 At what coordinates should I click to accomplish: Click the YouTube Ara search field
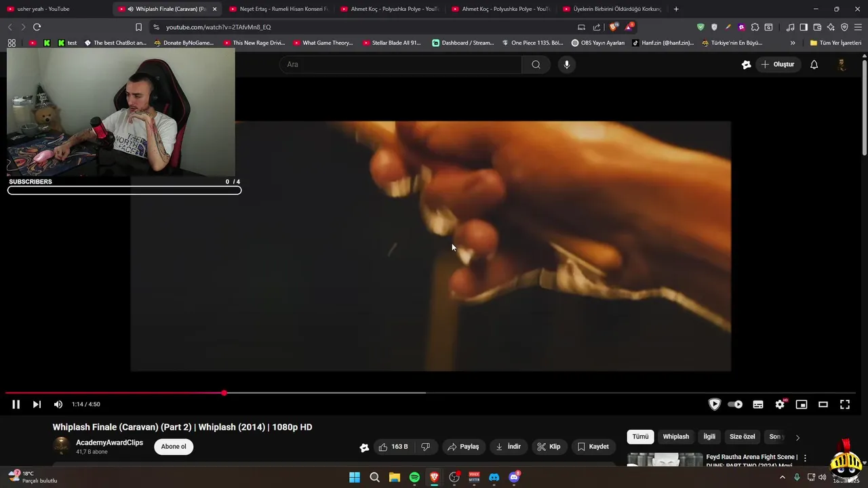(x=400, y=64)
